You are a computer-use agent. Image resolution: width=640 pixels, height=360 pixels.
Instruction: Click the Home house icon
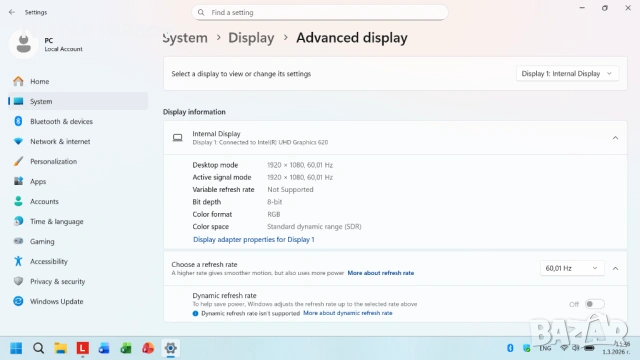(x=18, y=81)
